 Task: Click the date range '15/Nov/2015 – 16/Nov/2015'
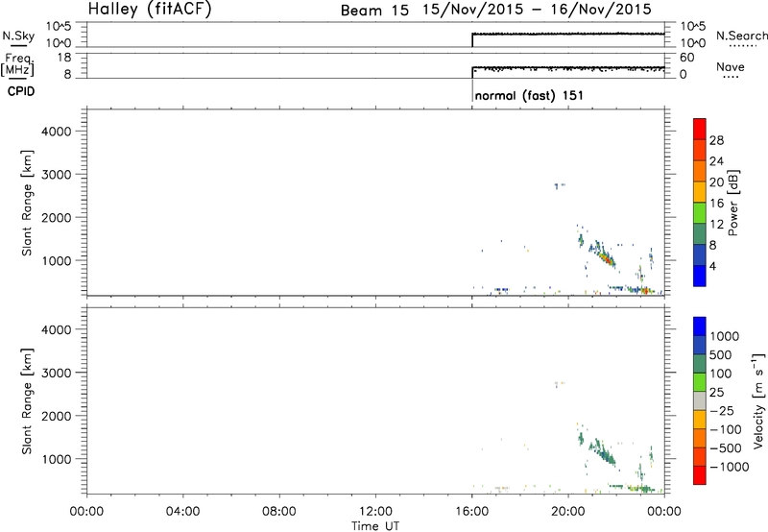[538, 10]
